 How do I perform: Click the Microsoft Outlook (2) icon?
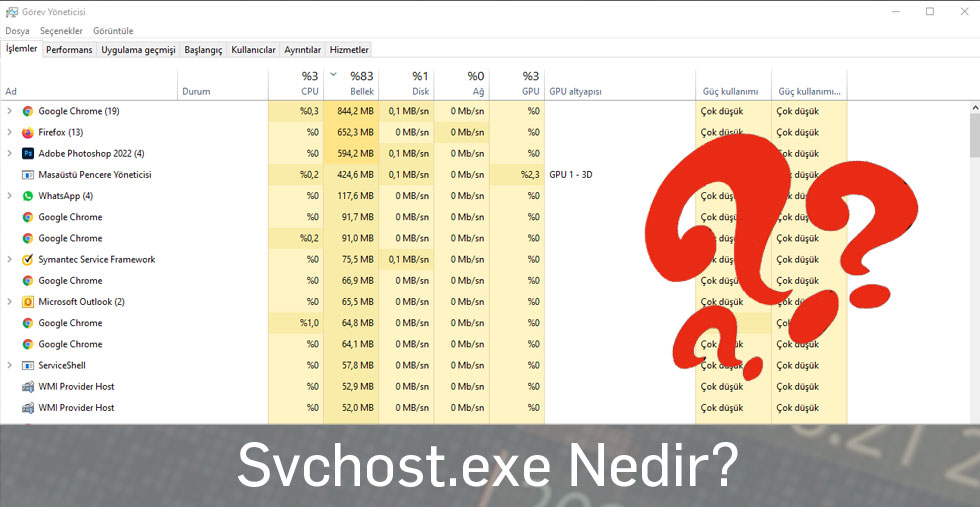click(x=28, y=302)
